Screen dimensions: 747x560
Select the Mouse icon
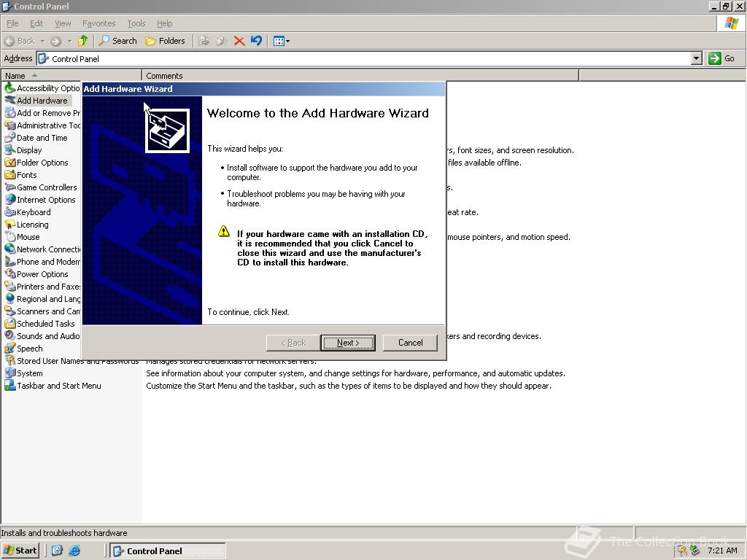9,237
